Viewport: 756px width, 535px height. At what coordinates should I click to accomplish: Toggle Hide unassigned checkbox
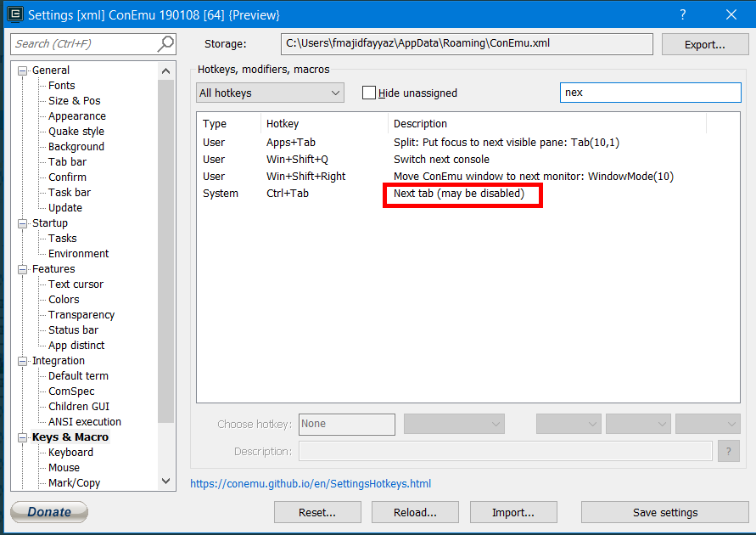pos(369,93)
